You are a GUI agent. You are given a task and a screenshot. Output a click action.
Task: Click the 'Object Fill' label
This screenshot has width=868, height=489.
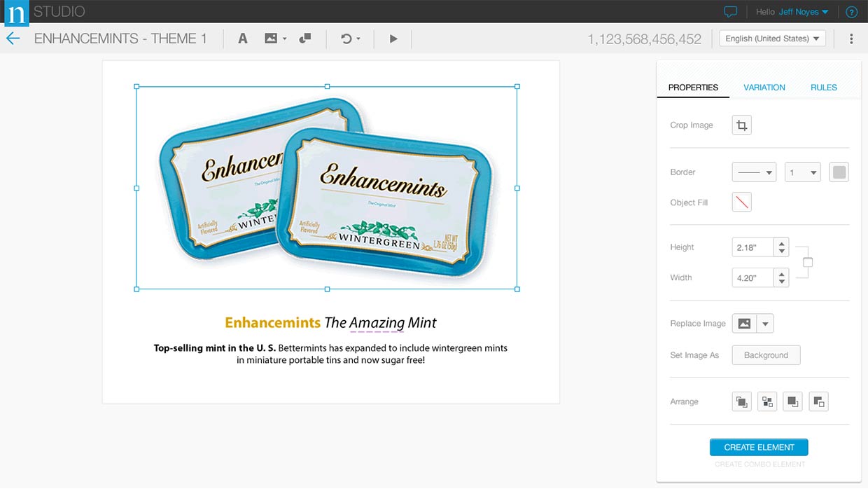(x=689, y=202)
